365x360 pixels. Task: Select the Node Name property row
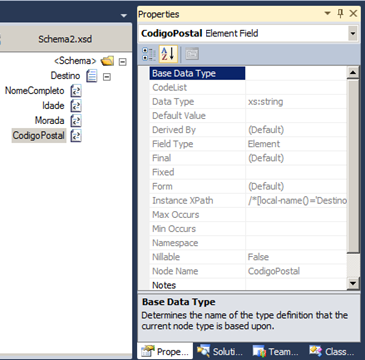point(248,271)
